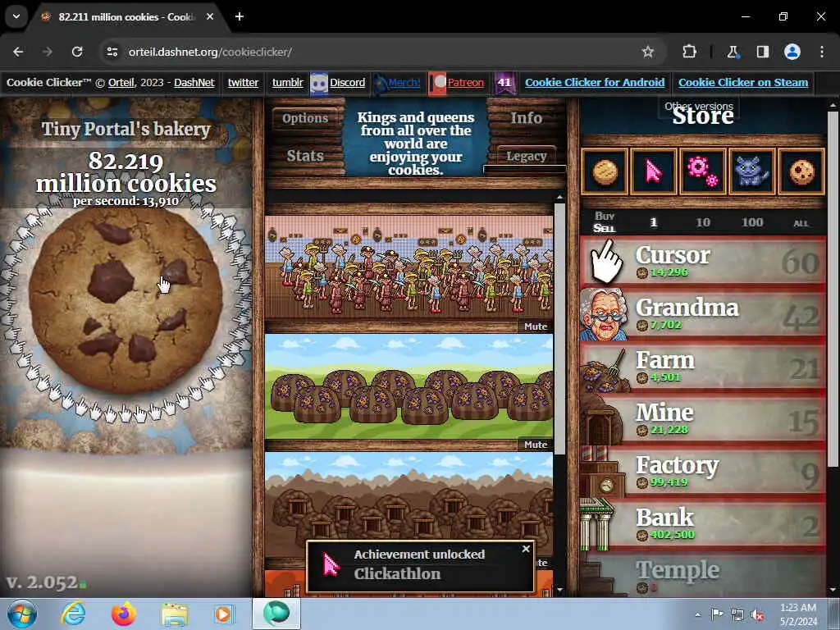Mute the Grandma building display
Viewport: 840px width, 630px height.
pyautogui.click(x=536, y=326)
